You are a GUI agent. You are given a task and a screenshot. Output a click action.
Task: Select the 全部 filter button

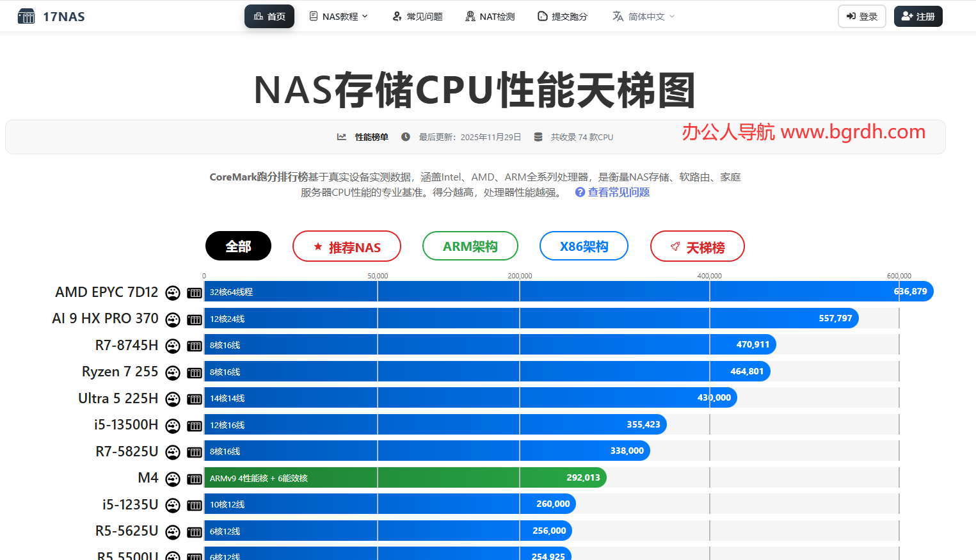click(x=238, y=246)
